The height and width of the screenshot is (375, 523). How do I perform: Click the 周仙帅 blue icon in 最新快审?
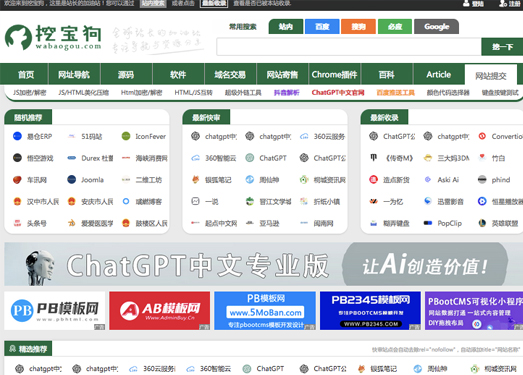pos(249,179)
